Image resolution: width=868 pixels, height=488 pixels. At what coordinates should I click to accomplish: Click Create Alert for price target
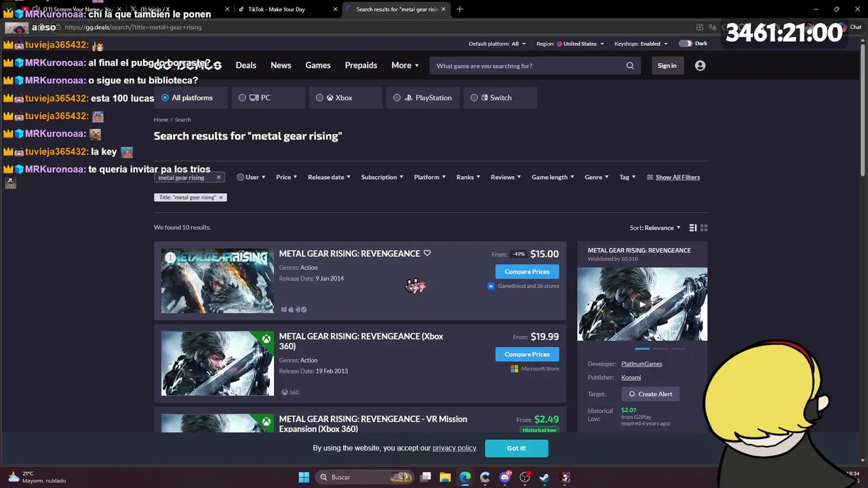pos(650,394)
